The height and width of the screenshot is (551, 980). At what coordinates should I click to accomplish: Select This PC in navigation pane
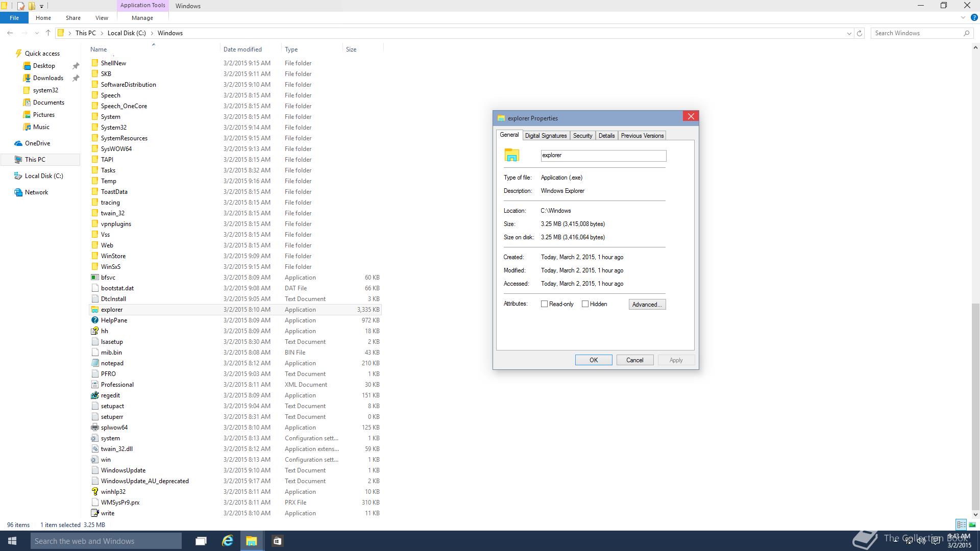(x=40, y=160)
